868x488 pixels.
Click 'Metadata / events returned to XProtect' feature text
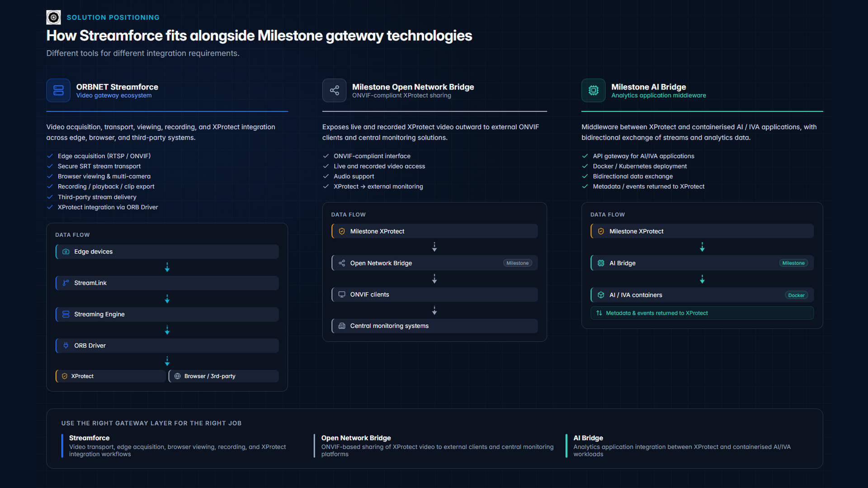(648, 187)
